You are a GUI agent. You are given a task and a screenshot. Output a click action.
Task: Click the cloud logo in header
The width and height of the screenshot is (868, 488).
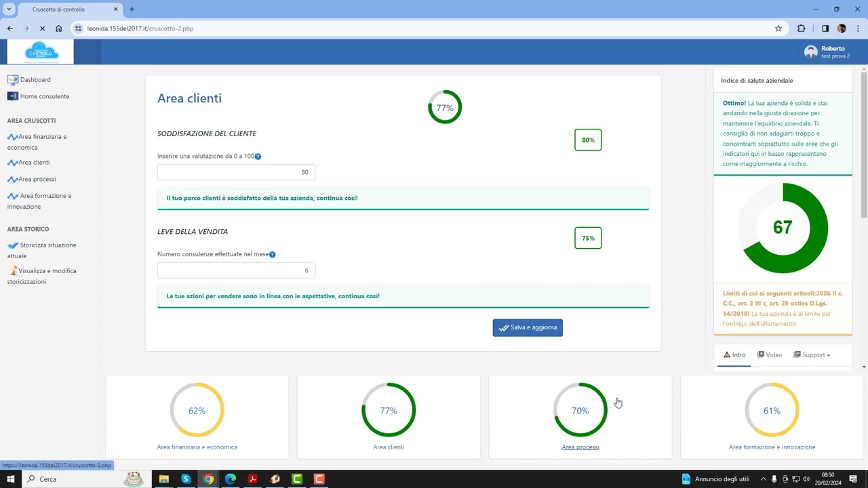[x=41, y=52]
